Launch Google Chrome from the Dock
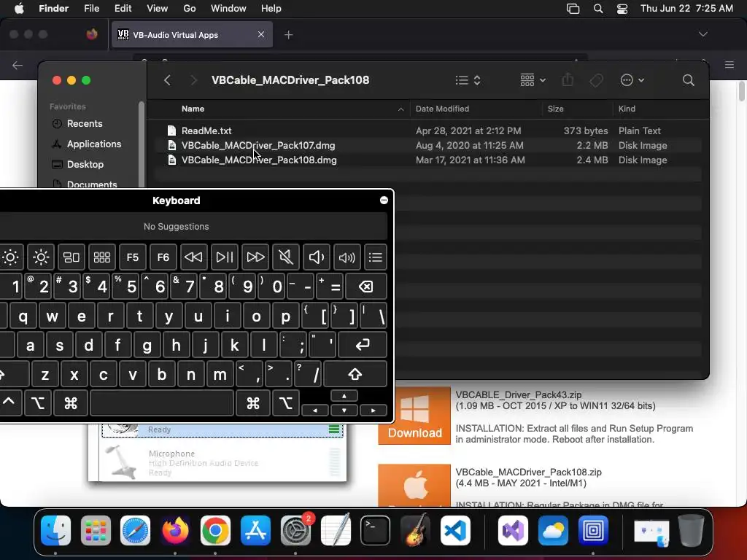Screen dimensions: 747x560 point(215,530)
